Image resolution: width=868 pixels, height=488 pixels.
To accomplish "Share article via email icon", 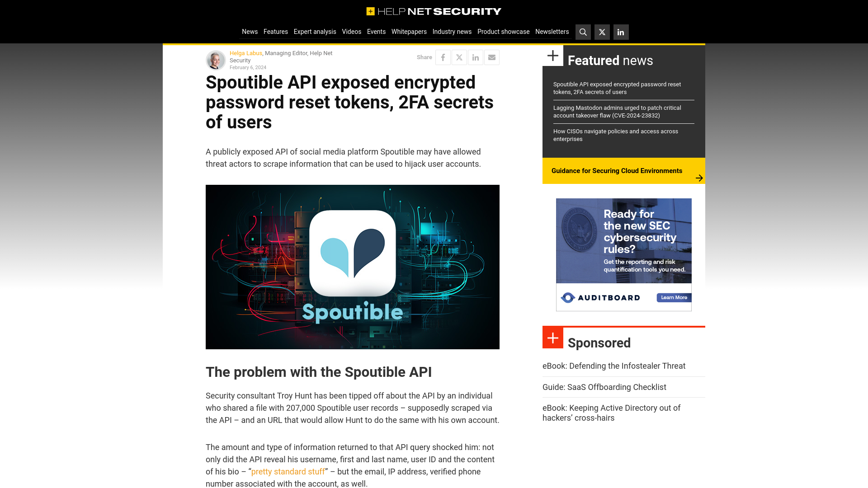I will click(491, 56).
